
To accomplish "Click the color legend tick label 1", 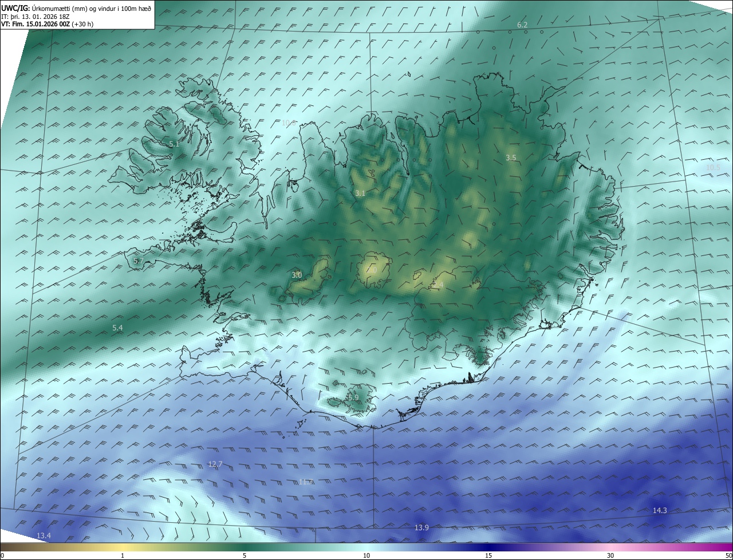I will 123,555.
